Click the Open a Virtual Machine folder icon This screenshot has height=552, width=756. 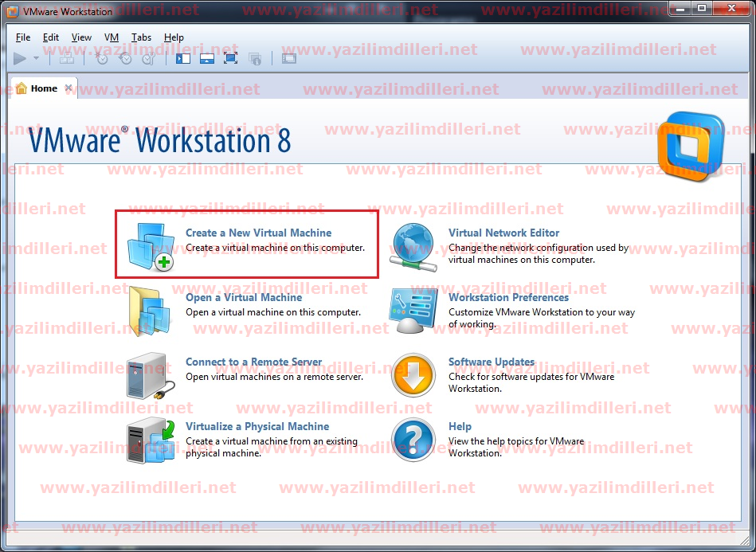[x=149, y=310]
